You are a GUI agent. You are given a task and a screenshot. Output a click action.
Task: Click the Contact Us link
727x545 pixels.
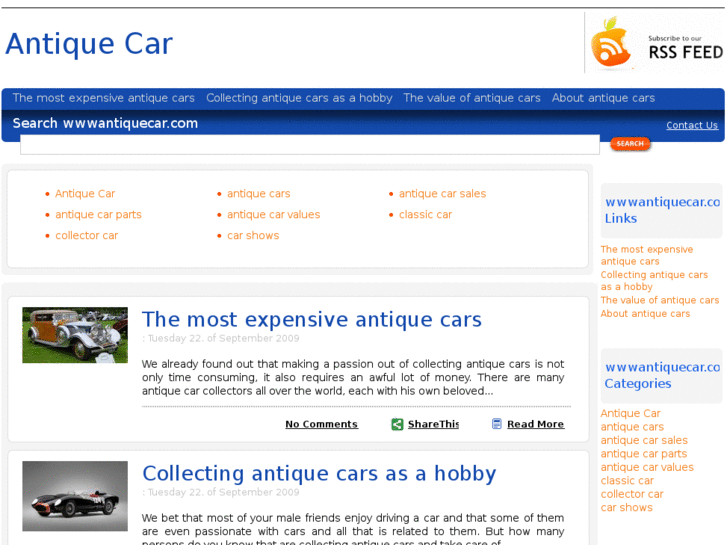coord(692,125)
